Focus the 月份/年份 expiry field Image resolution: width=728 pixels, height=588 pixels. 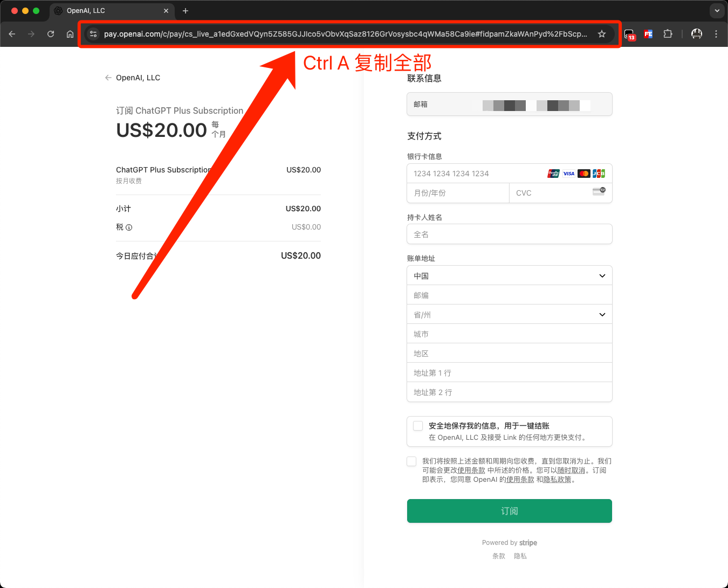click(x=458, y=193)
